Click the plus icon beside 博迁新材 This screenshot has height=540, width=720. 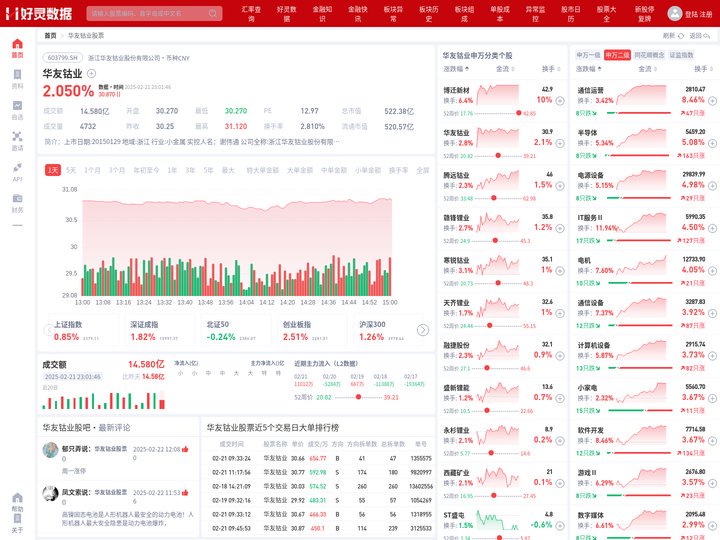pos(560,101)
